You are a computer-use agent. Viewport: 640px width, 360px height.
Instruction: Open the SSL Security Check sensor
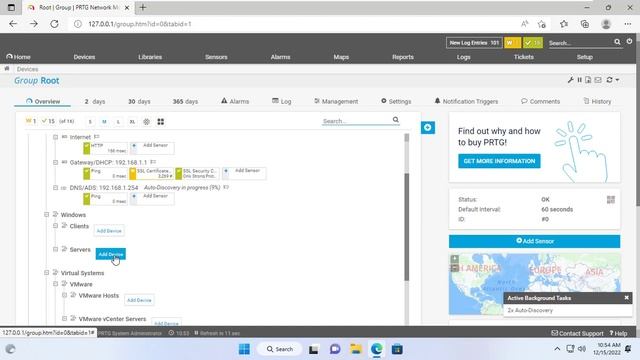197,173
